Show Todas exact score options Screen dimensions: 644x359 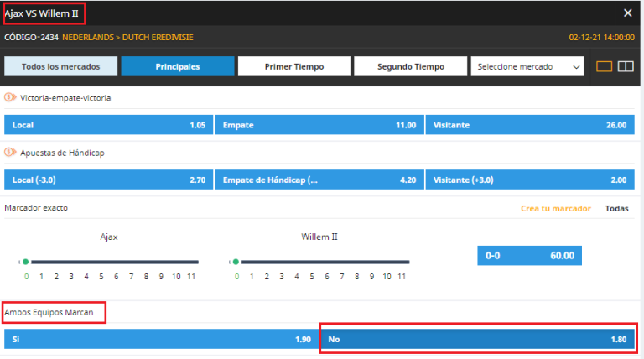616,208
